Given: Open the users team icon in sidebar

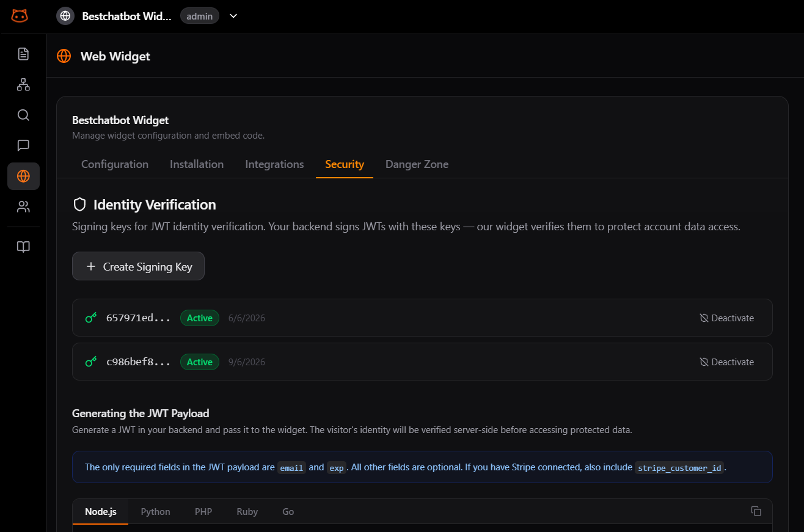Looking at the screenshot, I should [23, 206].
